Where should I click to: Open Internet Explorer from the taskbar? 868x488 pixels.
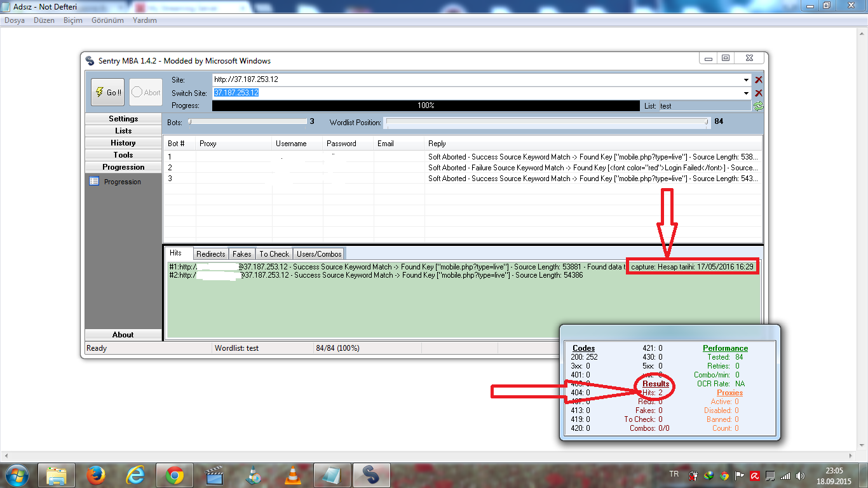click(x=135, y=475)
